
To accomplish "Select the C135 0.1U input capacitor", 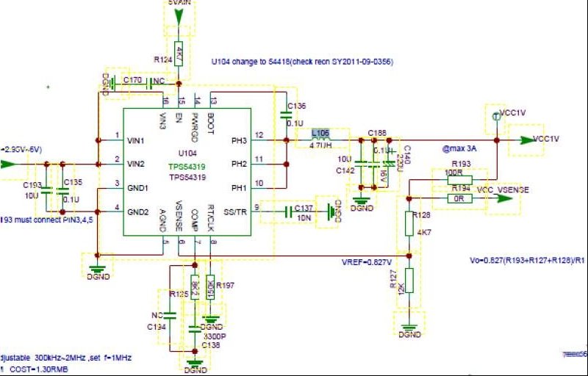I will coord(62,191).
